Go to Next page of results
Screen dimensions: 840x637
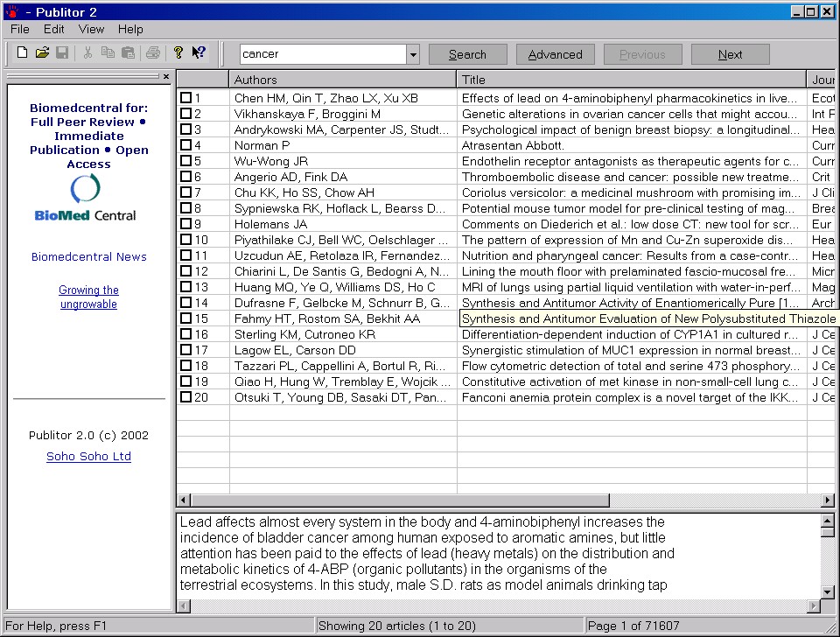pos(730,54)
